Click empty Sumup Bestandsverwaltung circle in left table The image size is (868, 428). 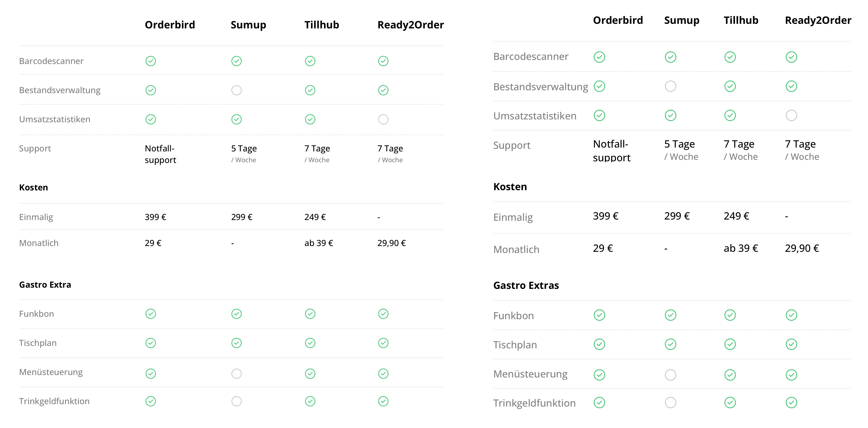pos(237,90)
